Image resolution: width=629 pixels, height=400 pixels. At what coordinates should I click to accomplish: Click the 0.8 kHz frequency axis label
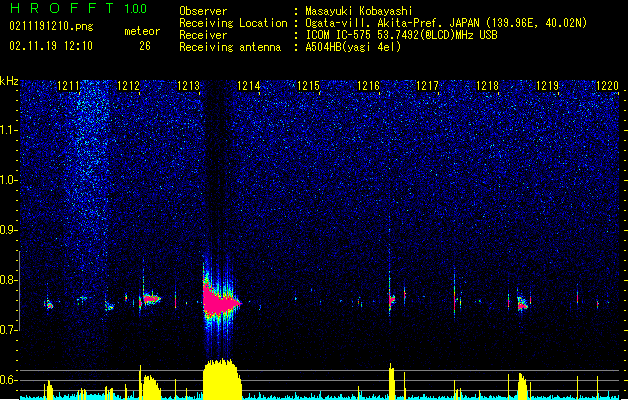pyautogui.click(x=9, y=280)
